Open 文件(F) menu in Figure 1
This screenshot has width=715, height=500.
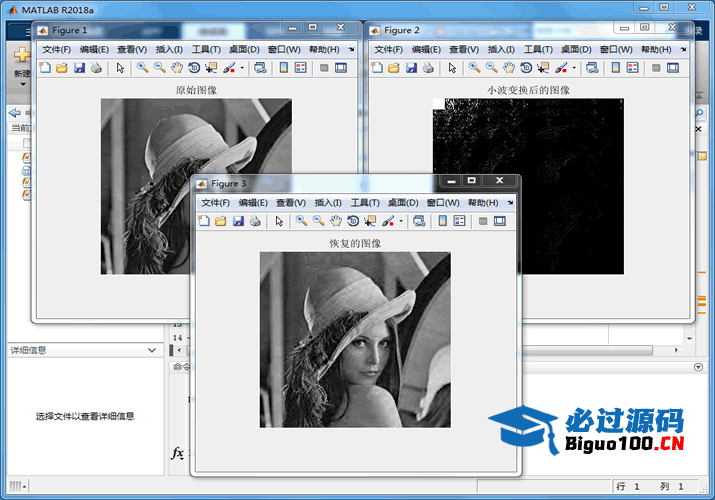tap(57, 49)
